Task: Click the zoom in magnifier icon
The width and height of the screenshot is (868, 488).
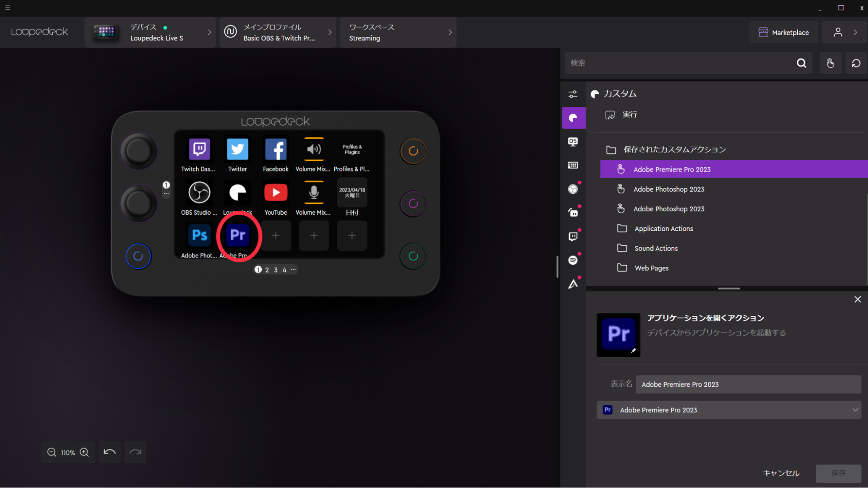Action: click(85, 452)
